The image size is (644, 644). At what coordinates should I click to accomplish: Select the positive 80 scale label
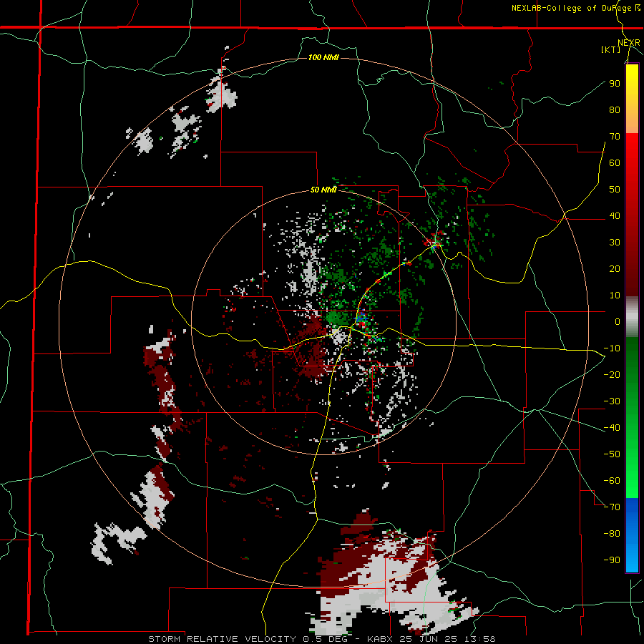point(615,110)
